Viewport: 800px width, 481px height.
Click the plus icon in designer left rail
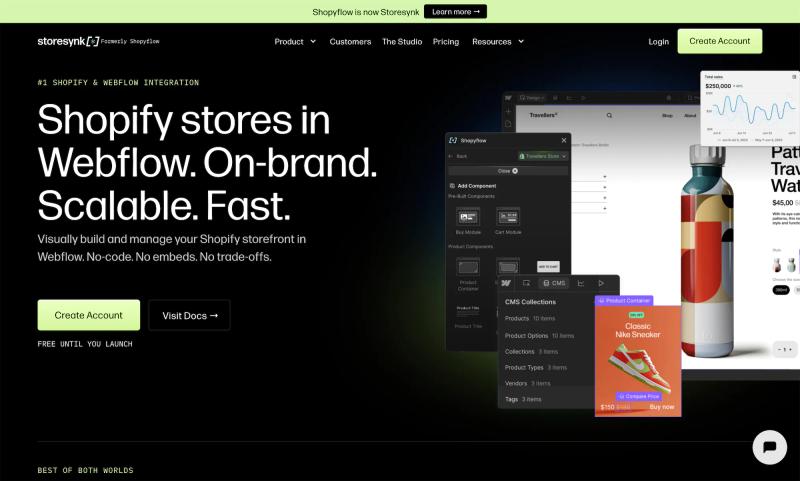pyautogui.click(x=508, y=111)
